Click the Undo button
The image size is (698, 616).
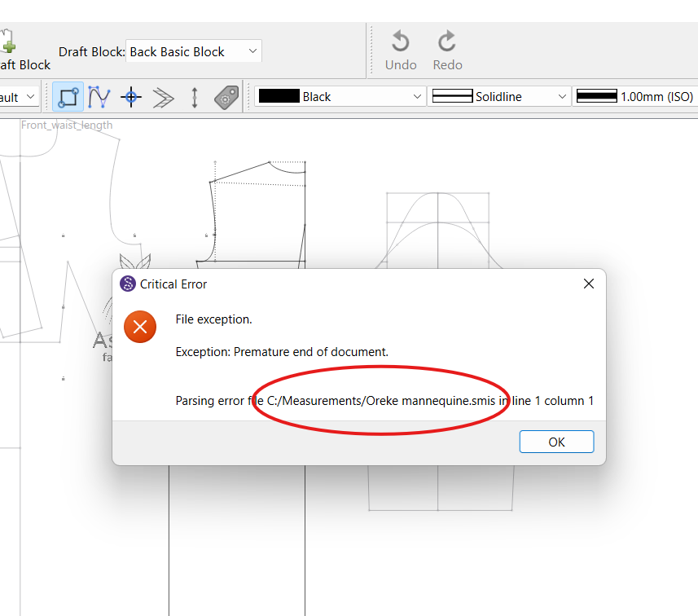pyautogui.click(x=400, y=51)
